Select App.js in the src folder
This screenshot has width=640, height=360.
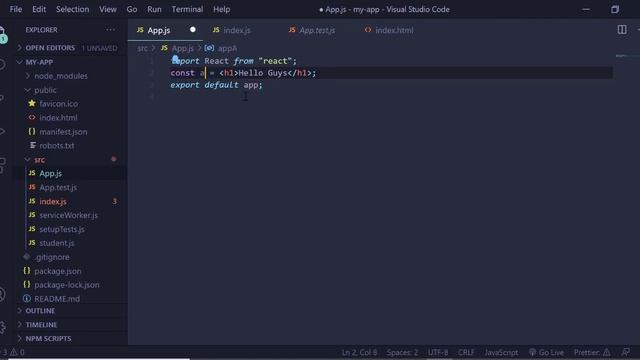click(51, 173)
